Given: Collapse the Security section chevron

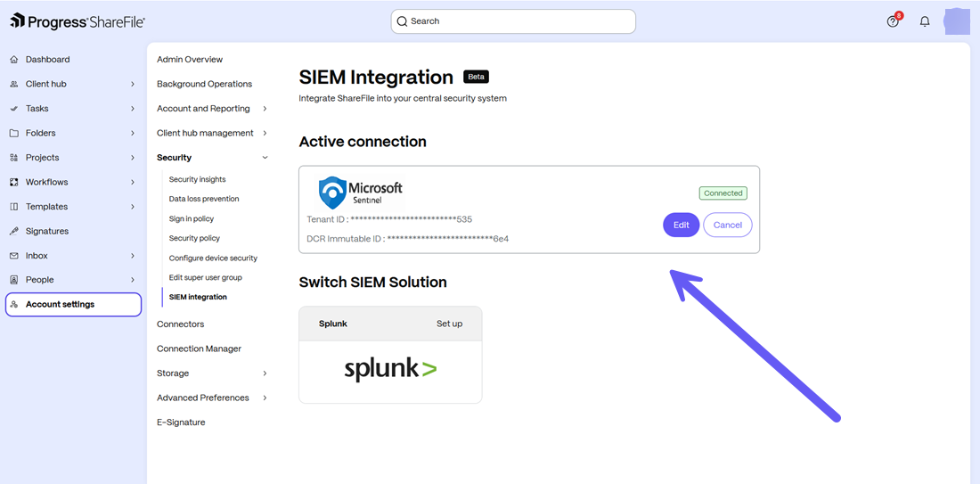Looking at the screenshot, I should (x=265, y=158).
